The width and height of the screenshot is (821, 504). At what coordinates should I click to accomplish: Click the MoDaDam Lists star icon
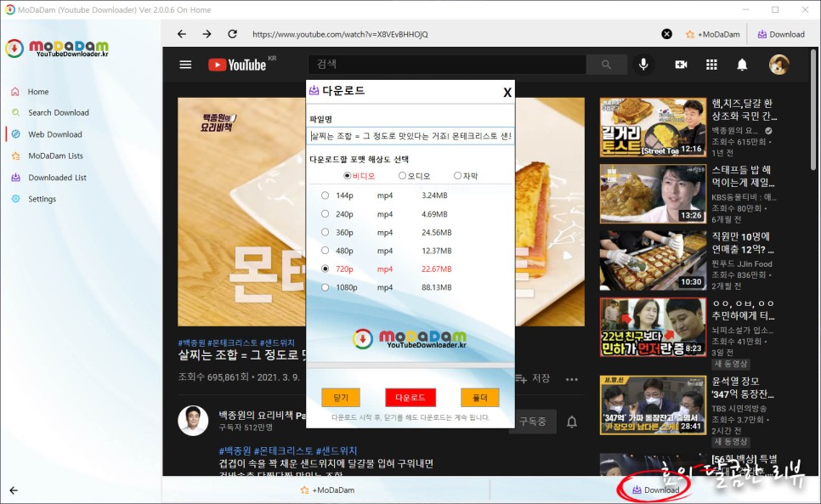(x=15, y=156)
